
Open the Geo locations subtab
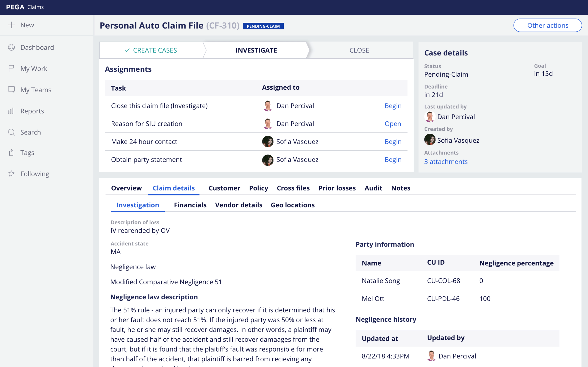pyautogui.click(x=293, y=205)
